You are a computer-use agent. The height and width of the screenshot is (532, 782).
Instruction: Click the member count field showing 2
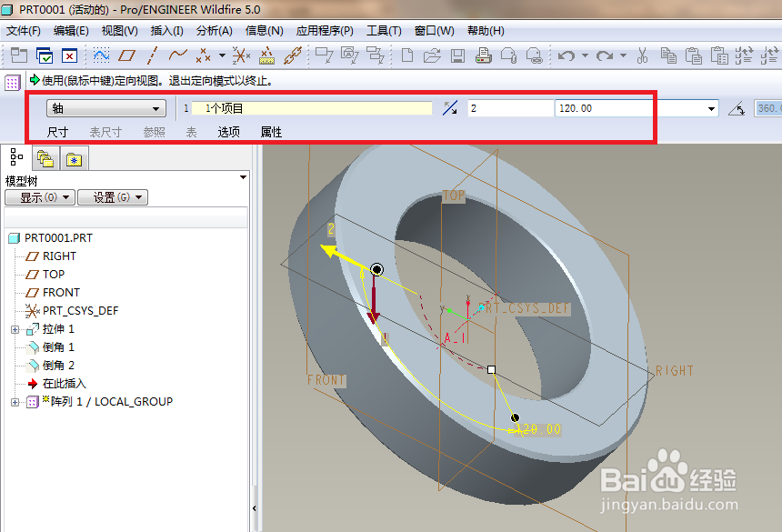click(511, 108)
